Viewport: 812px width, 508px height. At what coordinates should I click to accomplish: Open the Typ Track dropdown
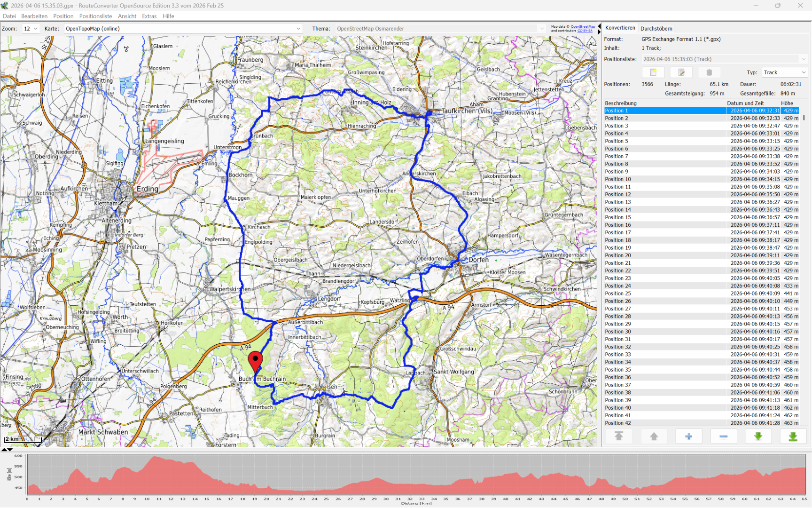click(x=784, y=72)
